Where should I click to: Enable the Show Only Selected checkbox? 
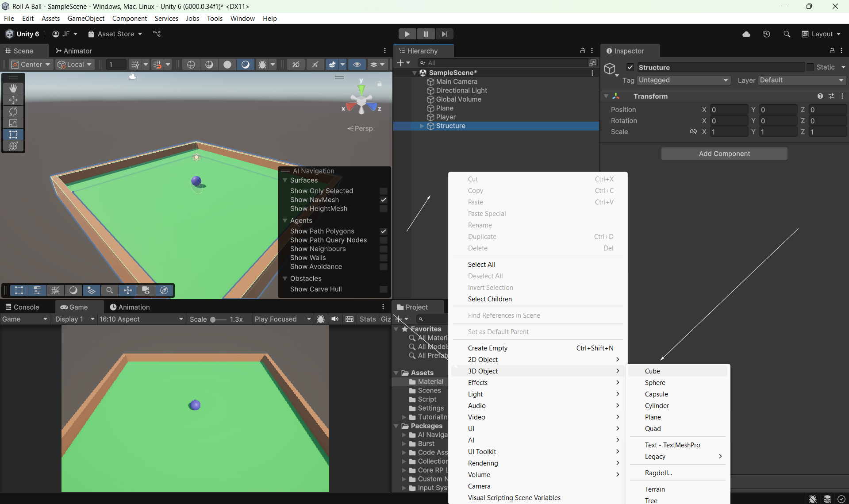tap(384, 191)
